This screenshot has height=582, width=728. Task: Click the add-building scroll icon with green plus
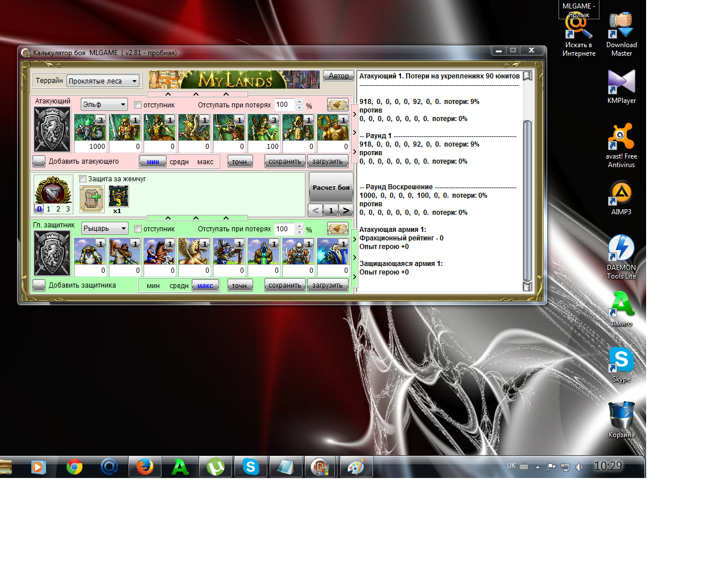click(92, 199)
